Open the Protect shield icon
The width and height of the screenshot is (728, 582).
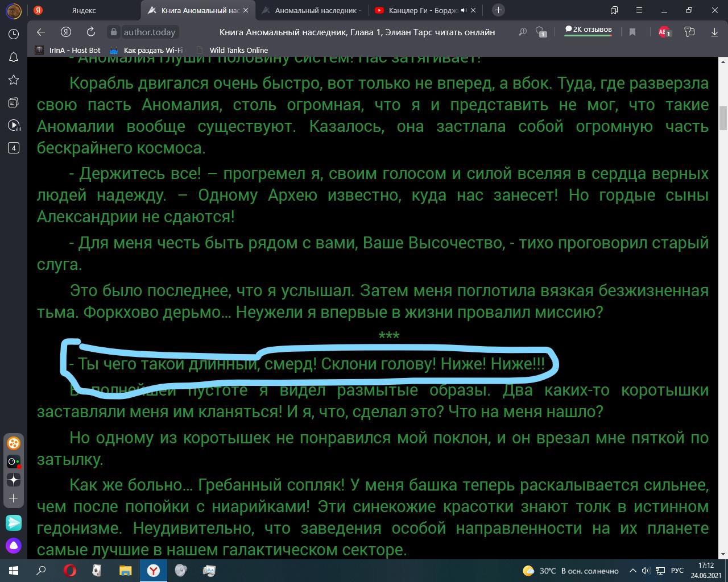click(x=541, y=32)
